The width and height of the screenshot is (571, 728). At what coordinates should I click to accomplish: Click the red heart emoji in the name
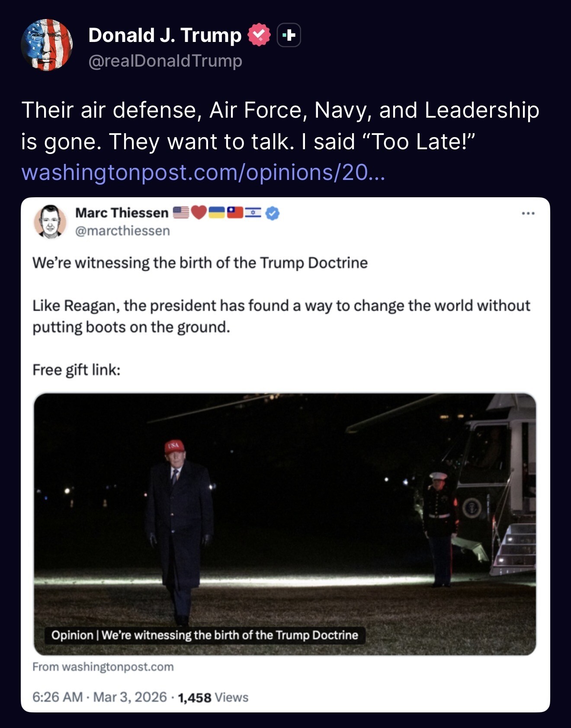pyautogui.click(x=199, y=212)
